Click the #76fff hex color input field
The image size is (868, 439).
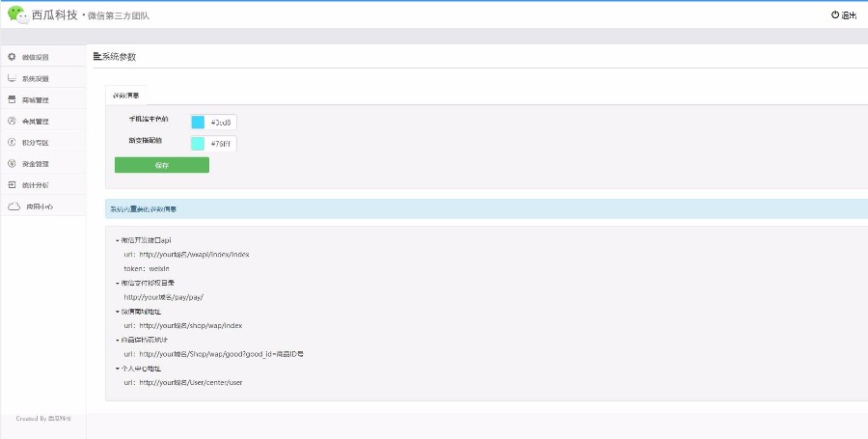pyautogui.click(x=222, y=144)
